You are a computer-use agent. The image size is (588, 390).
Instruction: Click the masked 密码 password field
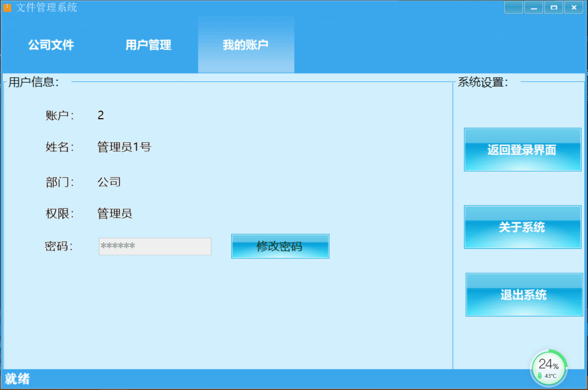[155, 246]
